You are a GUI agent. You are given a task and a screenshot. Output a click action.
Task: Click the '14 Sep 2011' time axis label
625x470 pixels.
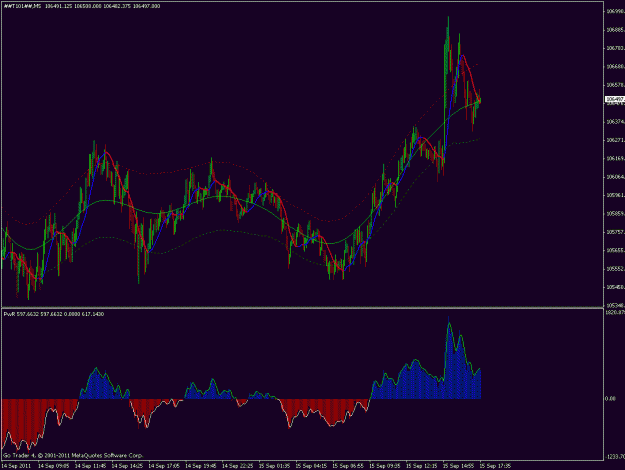pos(17,466)
